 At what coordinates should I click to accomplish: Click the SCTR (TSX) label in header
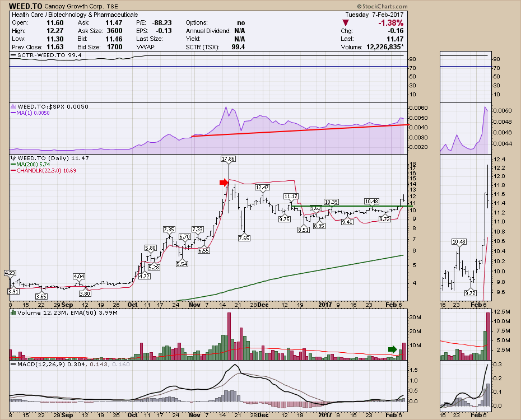[x=202, y=47]
